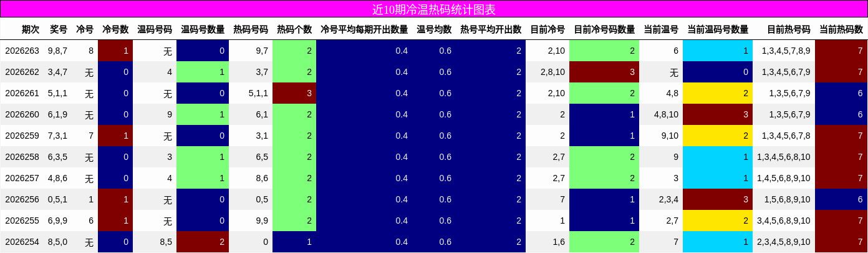Click dark red hot count 3 in row 2026261

[294, 93]
